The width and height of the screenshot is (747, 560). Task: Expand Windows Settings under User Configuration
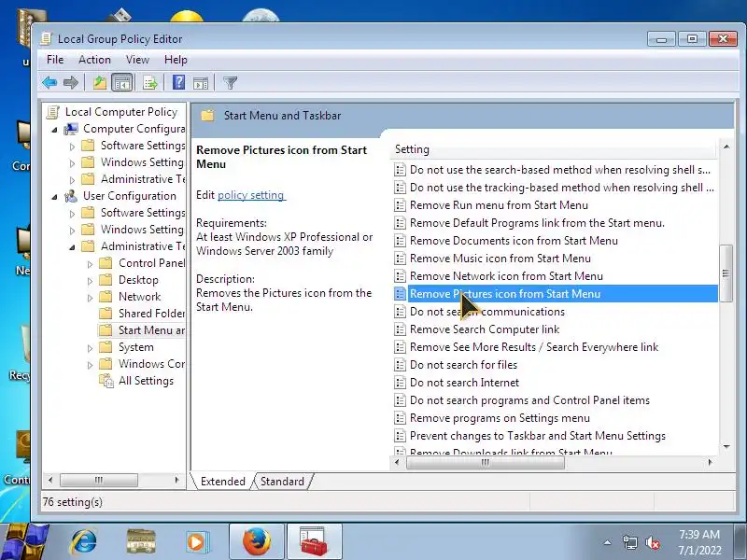point(72,231)
